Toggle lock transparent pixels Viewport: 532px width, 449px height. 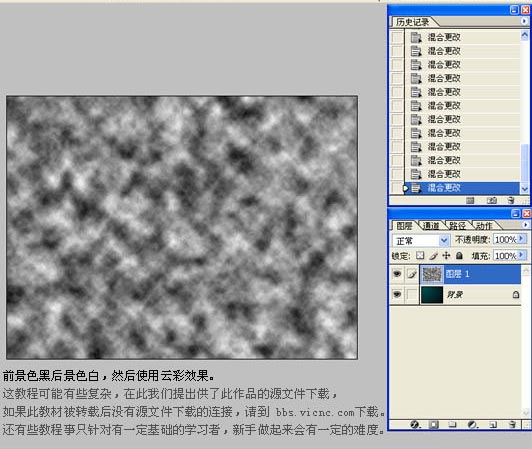pos(420,255)
